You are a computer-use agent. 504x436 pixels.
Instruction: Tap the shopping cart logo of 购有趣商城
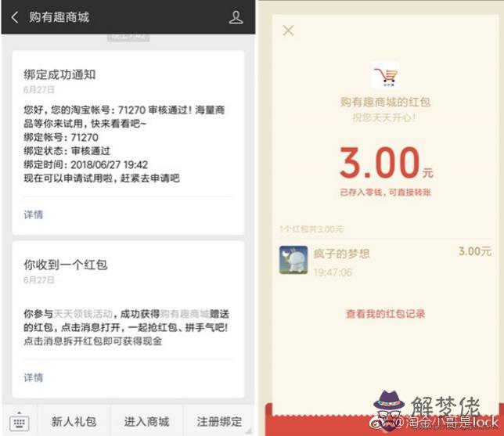pyautogui.click(x=385, y=75)
